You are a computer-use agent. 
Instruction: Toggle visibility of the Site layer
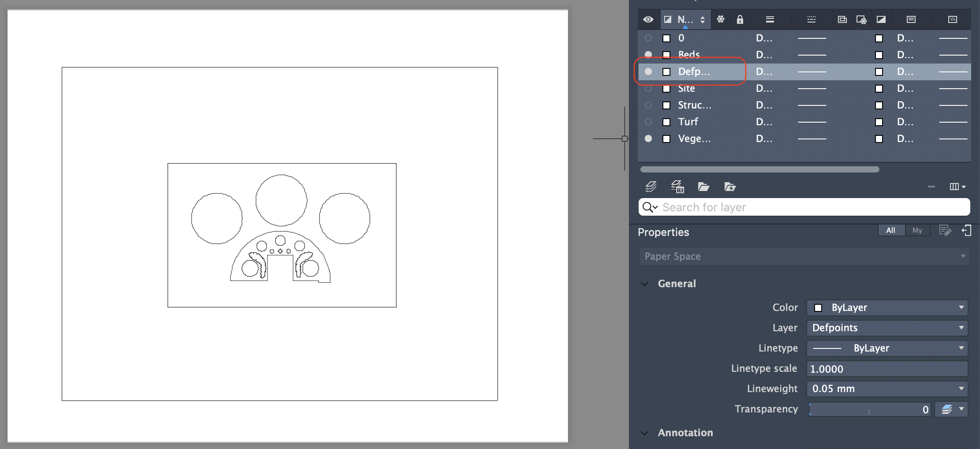click(648, 88)
